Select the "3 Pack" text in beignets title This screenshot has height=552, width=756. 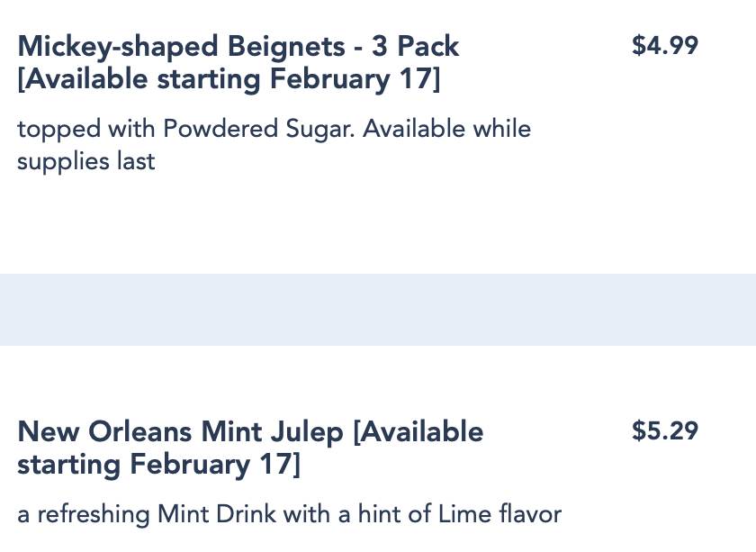tap(415, 46)
